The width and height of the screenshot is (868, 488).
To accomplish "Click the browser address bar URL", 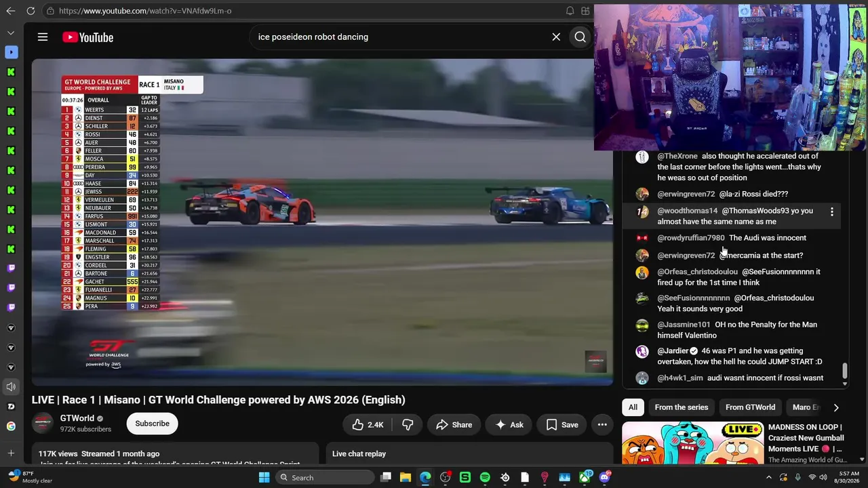I will [145, 11].
